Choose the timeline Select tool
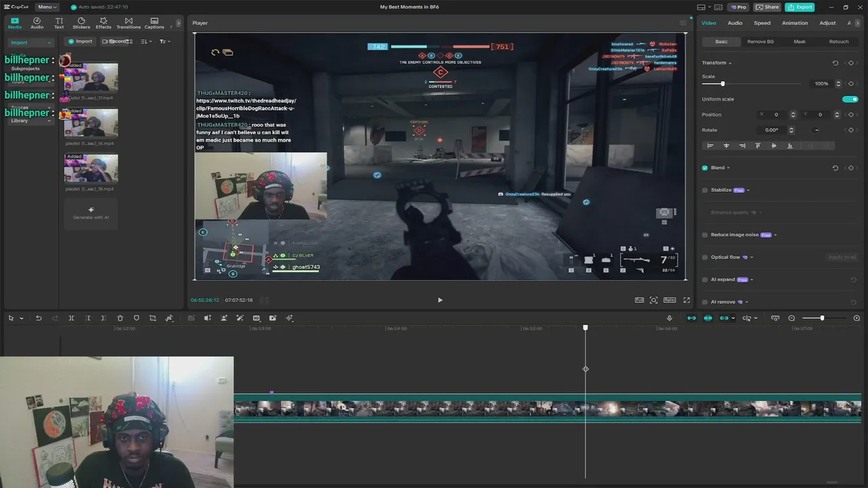 (x=11, y=318)
